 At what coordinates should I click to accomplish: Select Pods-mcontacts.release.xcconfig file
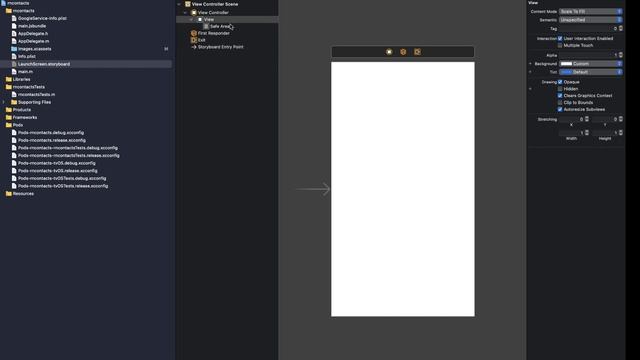[52, 140]
